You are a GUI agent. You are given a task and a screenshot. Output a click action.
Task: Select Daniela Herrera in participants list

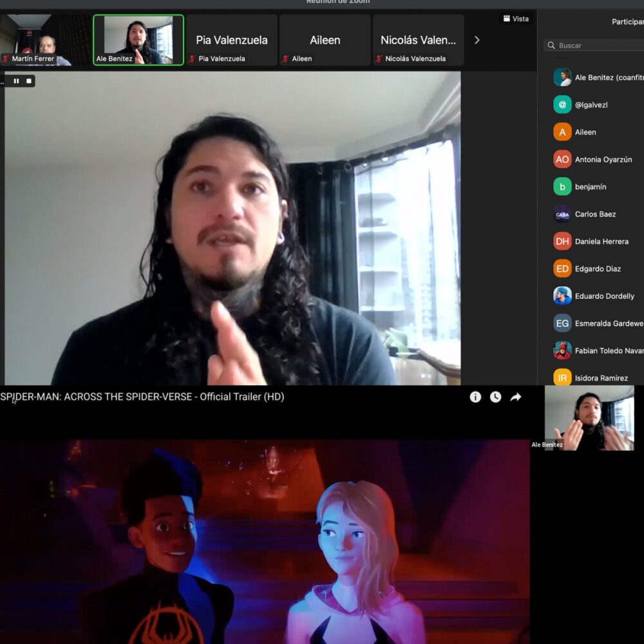click(601, 241)
